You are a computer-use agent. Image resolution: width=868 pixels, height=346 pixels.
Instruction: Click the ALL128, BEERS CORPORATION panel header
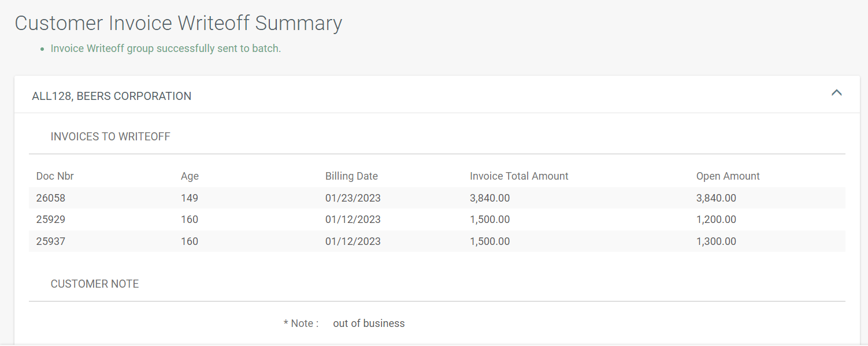click(112, 96)
